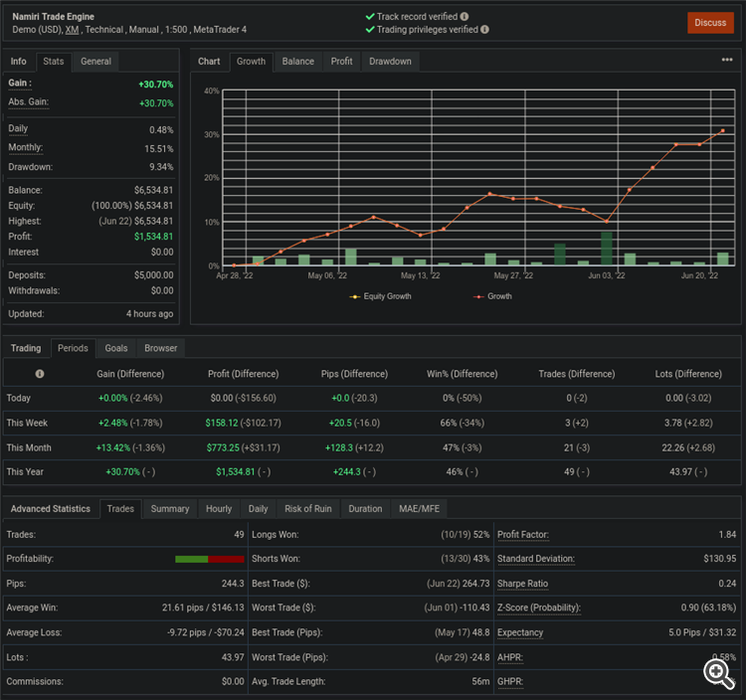746x700 pixels.
Task: Open the Drawdown chart tab
Action: [390, 62]
